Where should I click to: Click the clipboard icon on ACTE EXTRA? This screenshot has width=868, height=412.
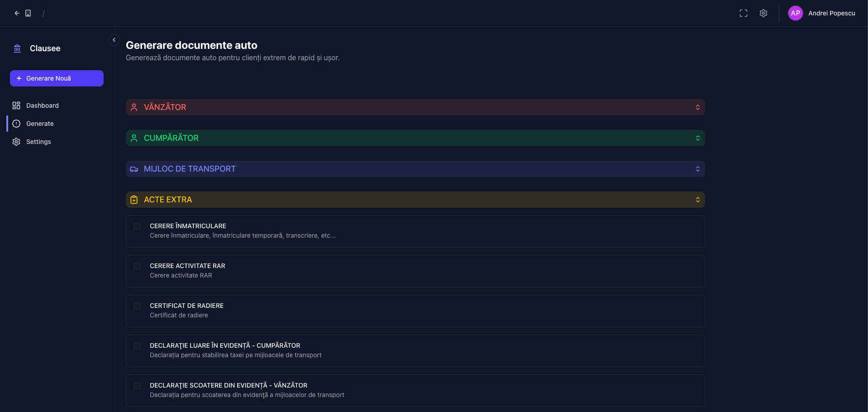(x=134, y=200)
